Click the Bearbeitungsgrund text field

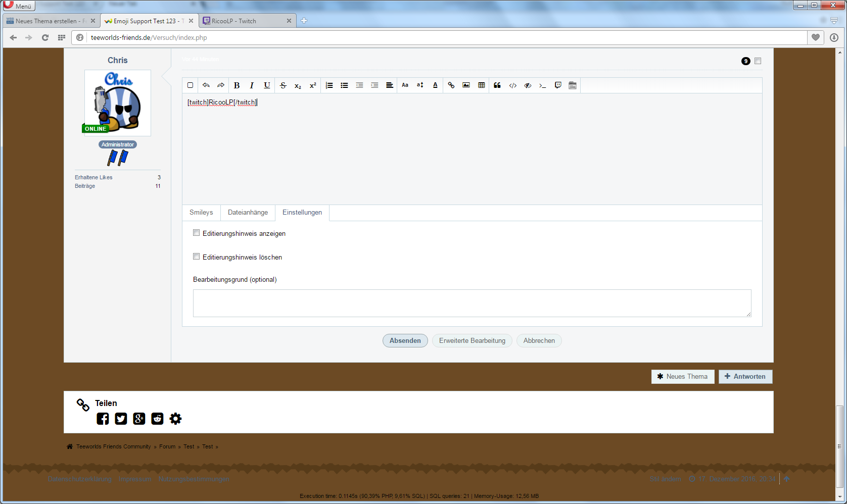(472, 303)
